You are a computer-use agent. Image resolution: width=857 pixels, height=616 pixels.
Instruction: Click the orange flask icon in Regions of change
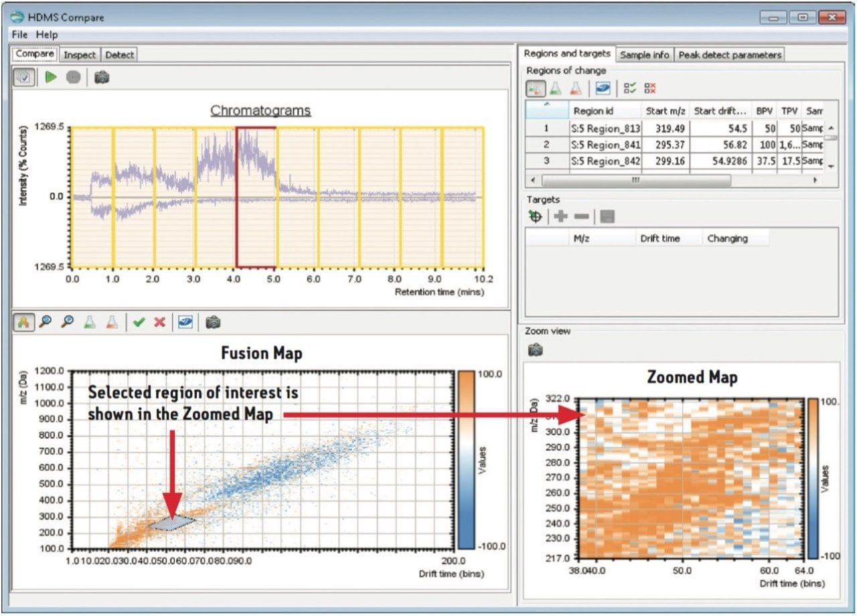coord(575,88)
